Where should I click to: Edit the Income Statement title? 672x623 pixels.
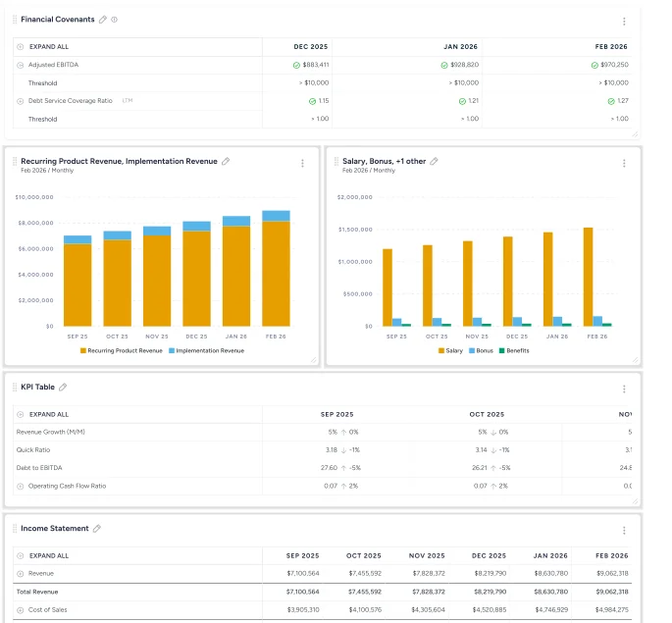coord(97,529)
